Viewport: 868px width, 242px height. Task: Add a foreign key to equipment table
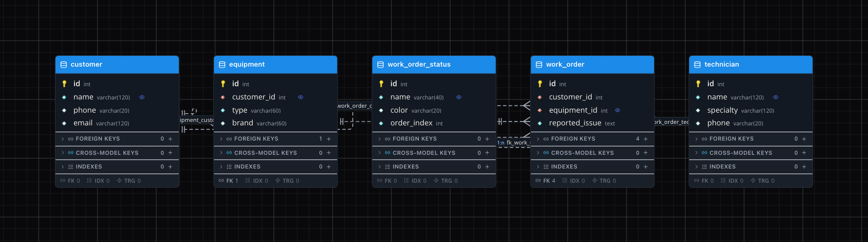click(329, 139)
